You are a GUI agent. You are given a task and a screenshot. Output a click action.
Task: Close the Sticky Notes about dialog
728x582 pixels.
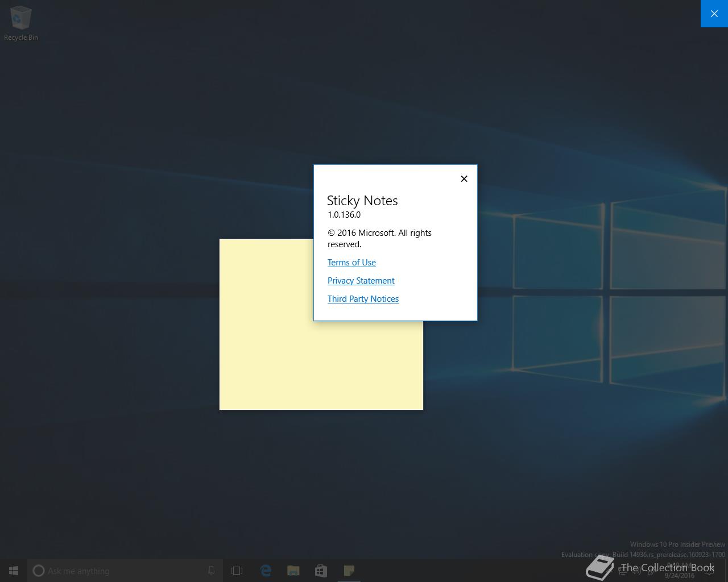[464, 178]
